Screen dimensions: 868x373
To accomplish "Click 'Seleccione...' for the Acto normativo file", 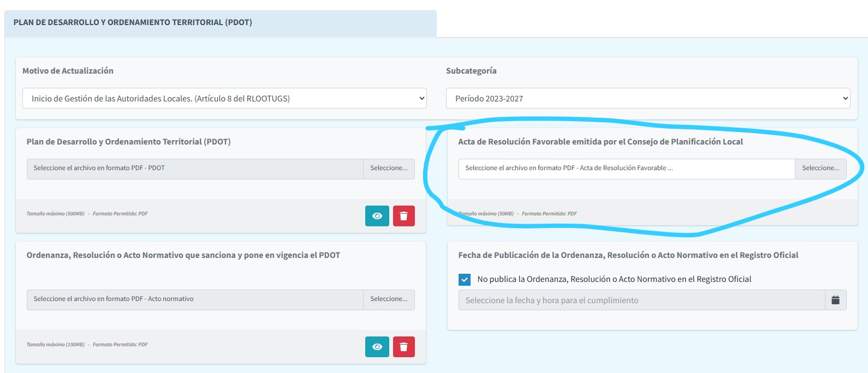I will (x=389, y=299).
